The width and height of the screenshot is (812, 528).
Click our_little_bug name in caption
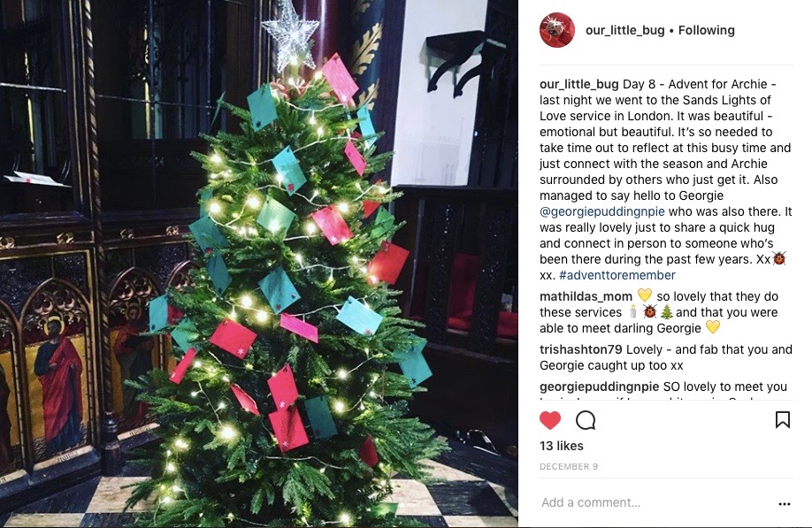(x=579, y=84)
